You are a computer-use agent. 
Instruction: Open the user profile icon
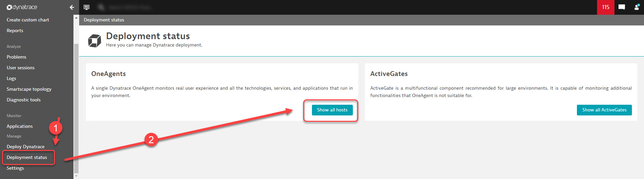(x=637, y=7)
